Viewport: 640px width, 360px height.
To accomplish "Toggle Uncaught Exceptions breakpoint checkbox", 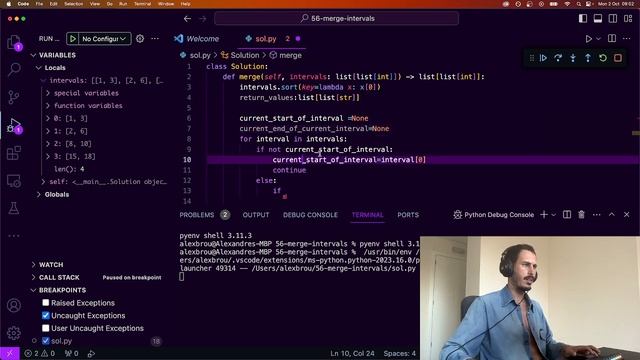I will tap(46, 316).
